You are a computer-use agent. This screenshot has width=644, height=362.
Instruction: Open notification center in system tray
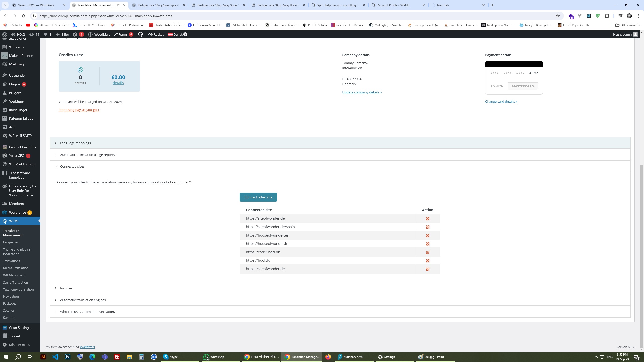[636, 357]
